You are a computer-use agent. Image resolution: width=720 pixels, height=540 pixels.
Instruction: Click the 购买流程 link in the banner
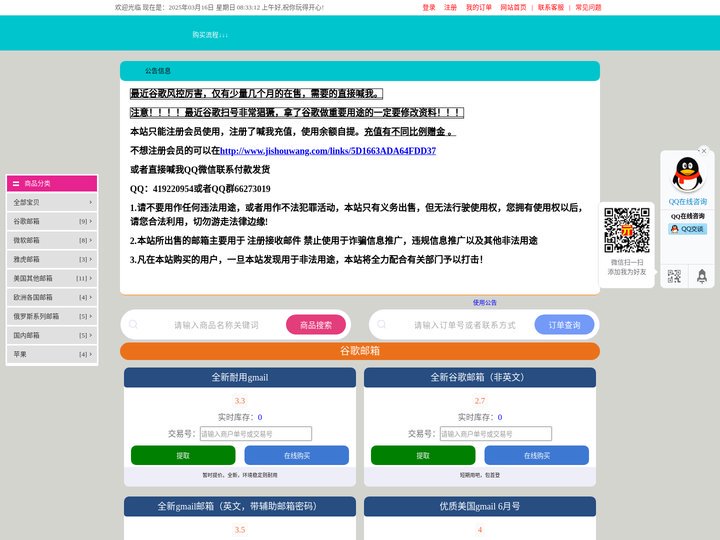210,35
